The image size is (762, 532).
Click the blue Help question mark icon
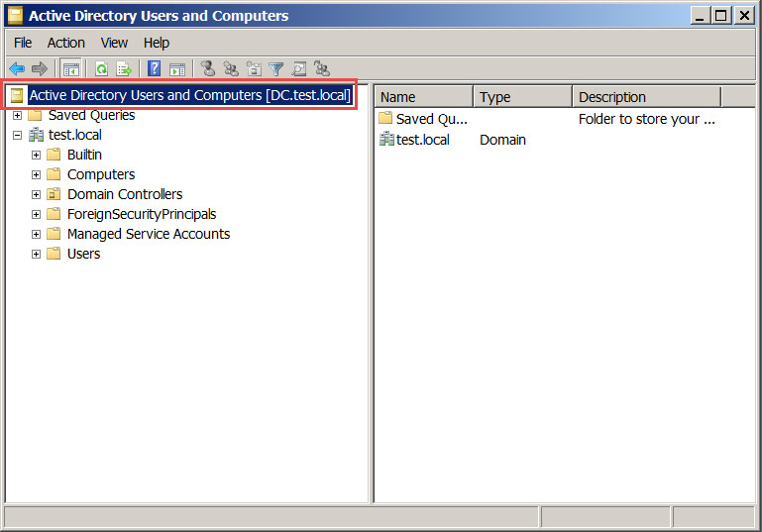click(155, 68)
